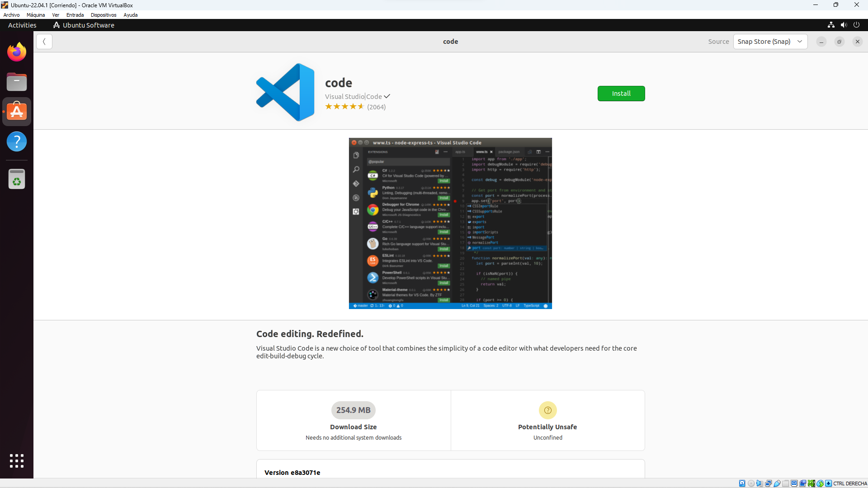Open the Snap Store source dropdown

(x=770, y=42)
